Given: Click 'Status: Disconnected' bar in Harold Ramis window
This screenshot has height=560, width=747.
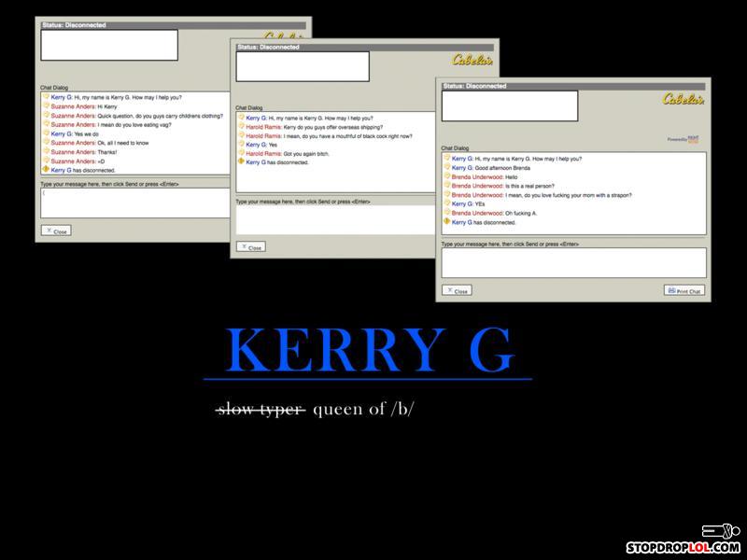Looking at the screenshot, I should (364, 48).
